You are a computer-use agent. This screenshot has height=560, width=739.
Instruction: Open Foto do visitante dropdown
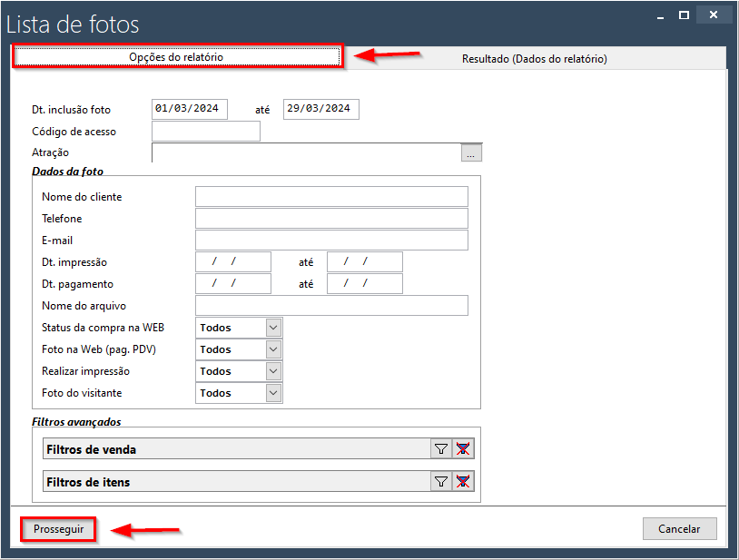(273, 393)
